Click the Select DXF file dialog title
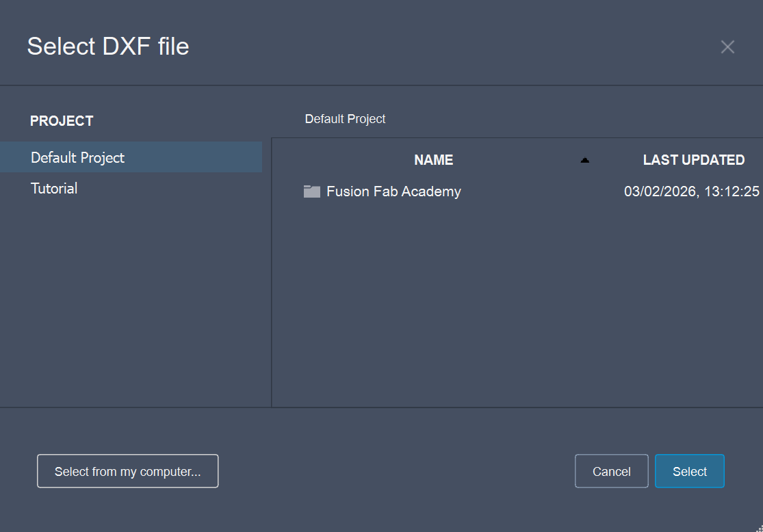This screenshot has width=763, height=532. (x=107, y=46)
